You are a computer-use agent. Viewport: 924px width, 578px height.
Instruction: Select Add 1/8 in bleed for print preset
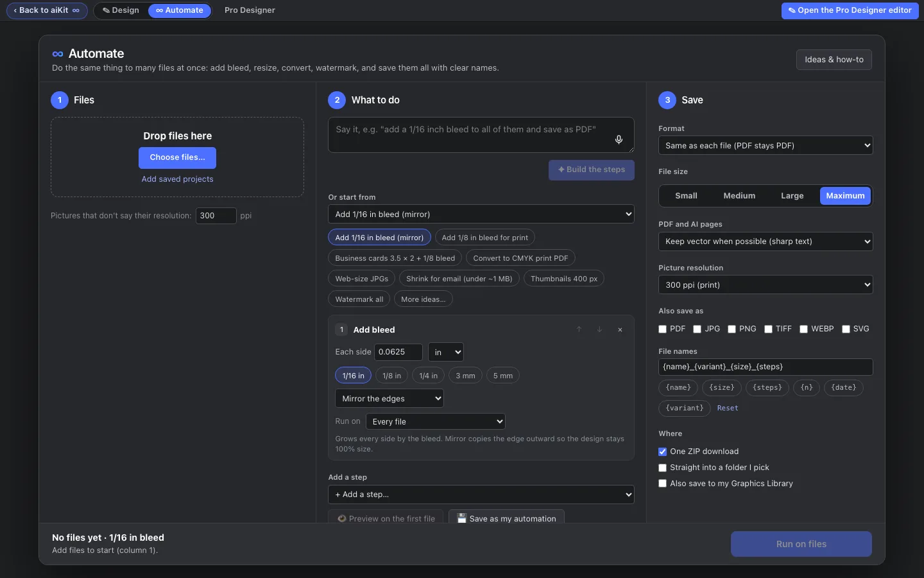[x=485, y=238]
